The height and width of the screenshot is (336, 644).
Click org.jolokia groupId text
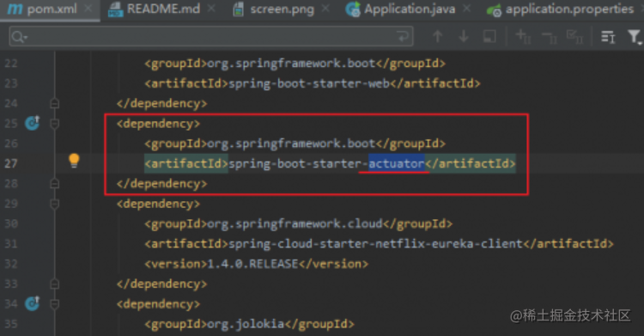[246, 324]
